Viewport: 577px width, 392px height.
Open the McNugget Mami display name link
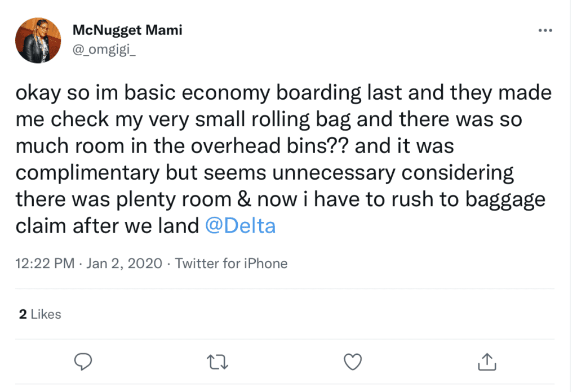tap(127, 30)
